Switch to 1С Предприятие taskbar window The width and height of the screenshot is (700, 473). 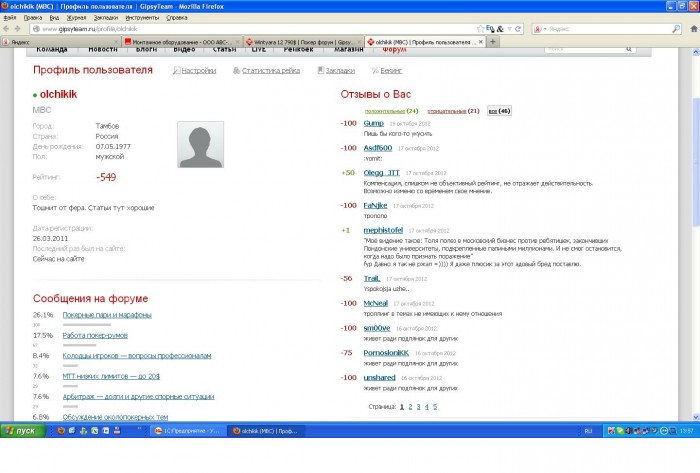(188, 431)
